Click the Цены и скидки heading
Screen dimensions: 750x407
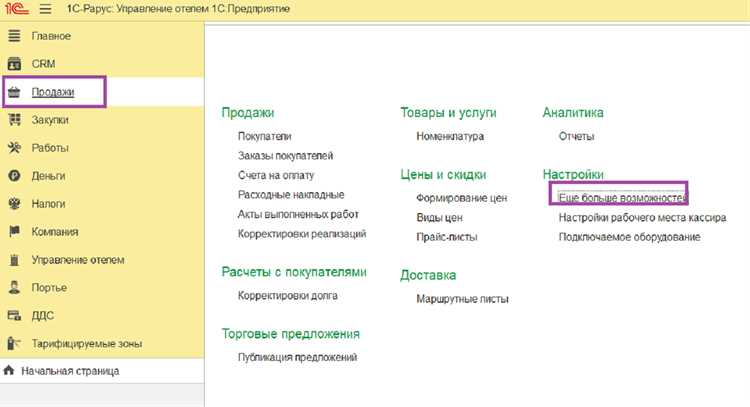(443, 175)
